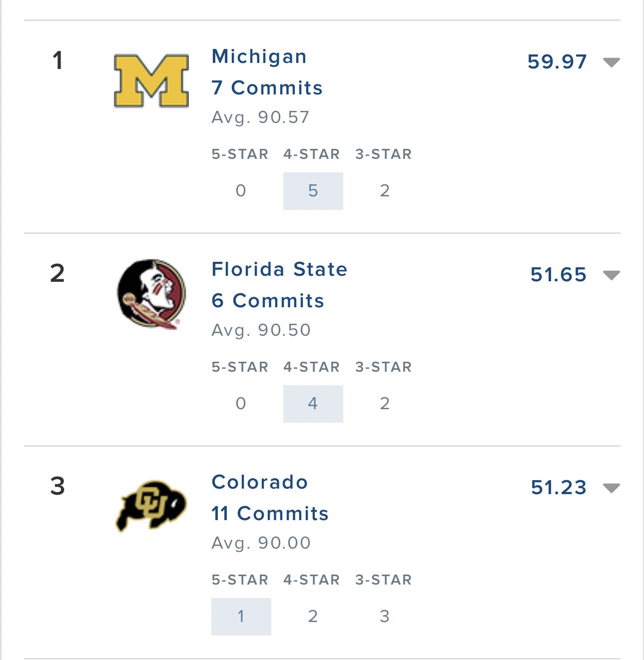Viewport: 644px width, 660px height.
Task: Click the Colorado Buffaloes logo
Action: 151,506
